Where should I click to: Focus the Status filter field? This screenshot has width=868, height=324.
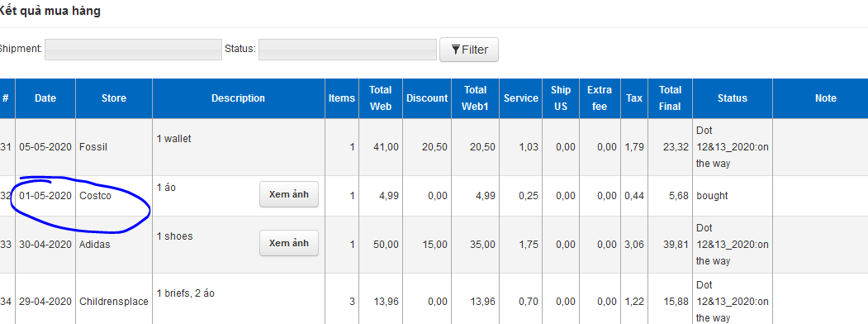point(347,49)
